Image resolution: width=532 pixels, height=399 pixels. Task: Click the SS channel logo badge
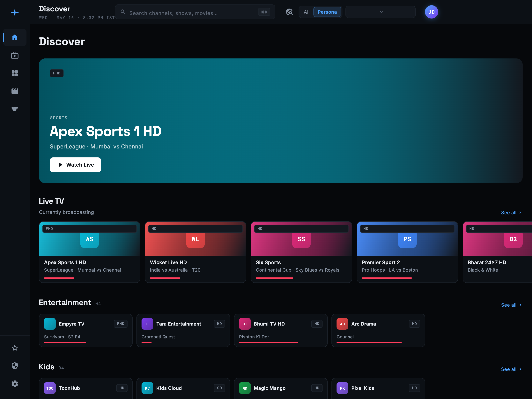pos(301,239)
